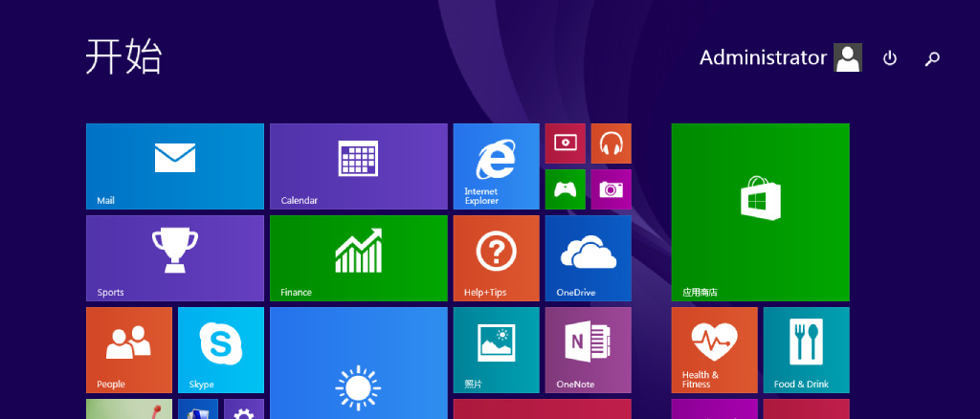
Task: Open the Camera tile
Action: tap(612, 189)
